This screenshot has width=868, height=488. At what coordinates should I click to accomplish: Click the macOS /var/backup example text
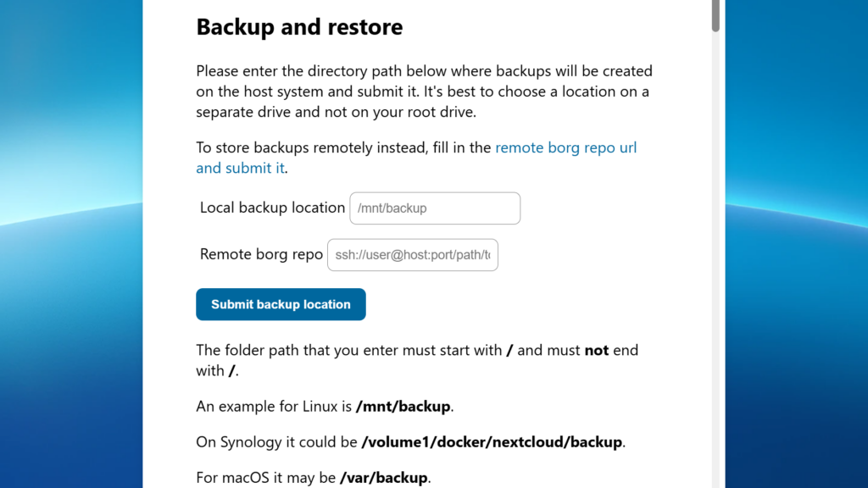(384, 477)
